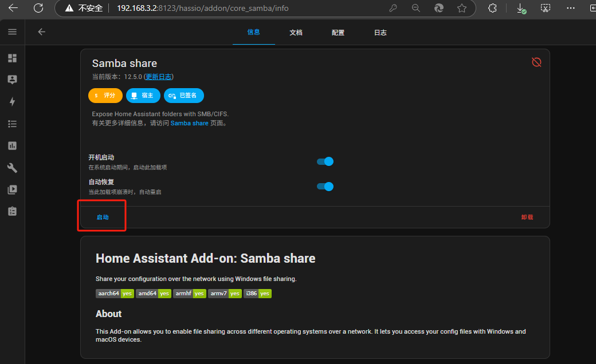Viewport: 596px width, 364px height.
Task: Open the Overview dashboard icon in sidebar
Action: [x=12, y=58]
